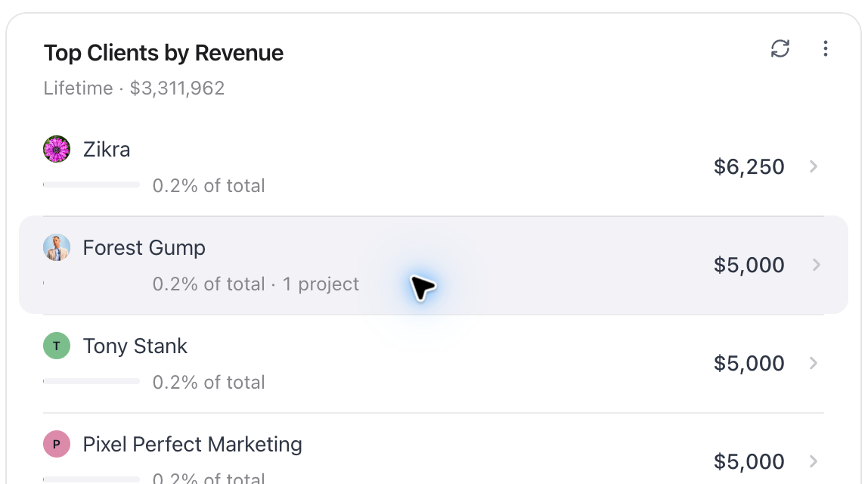This screenshot has height=484, width=868.
Task: Click Zikra's purple flower avatar
Action: 57,149
